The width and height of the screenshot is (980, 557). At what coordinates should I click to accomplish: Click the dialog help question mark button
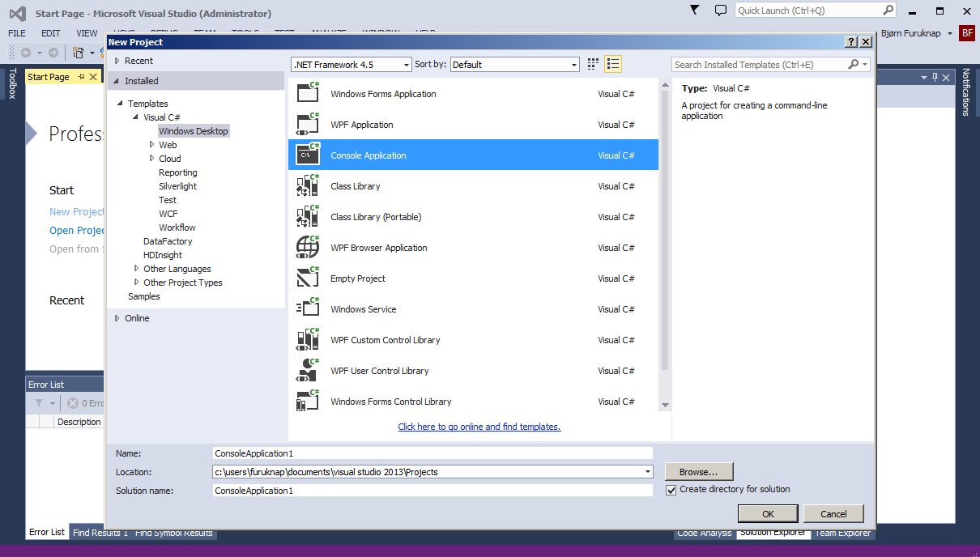click(851, 42)
